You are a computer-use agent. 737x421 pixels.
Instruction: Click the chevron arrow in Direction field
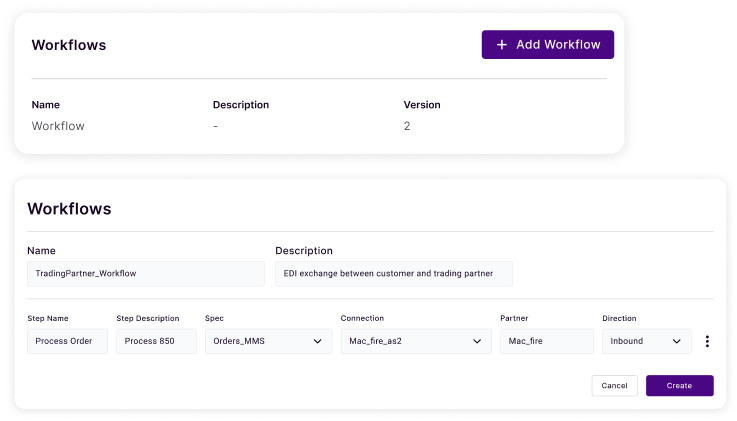(677, 341)
